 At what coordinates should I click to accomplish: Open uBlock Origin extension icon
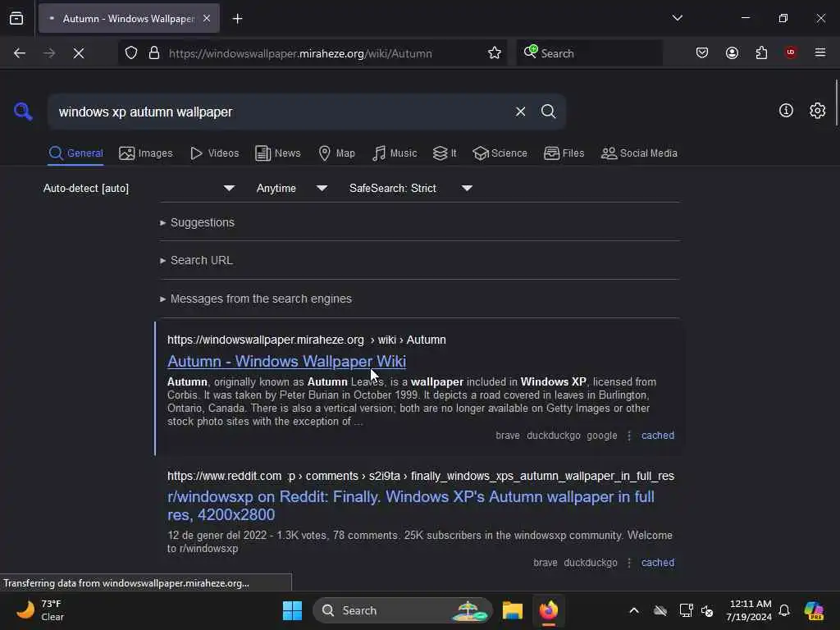pyautogui.click(x=791, y=52)
